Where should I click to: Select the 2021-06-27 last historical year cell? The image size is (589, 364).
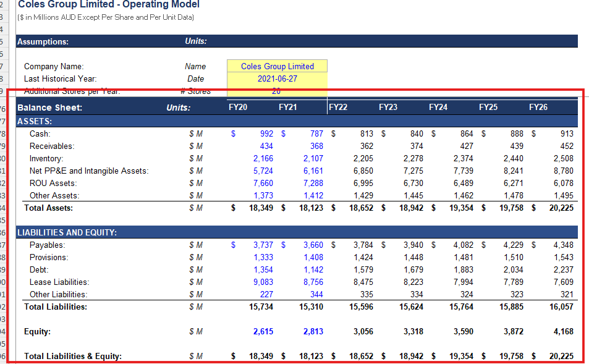(x=278, y=79)
